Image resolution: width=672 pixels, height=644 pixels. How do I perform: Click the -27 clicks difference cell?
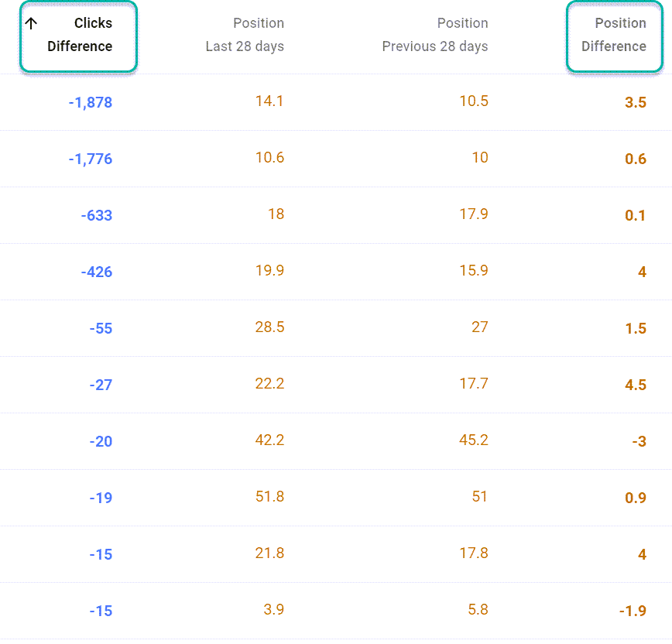(101, 385)
